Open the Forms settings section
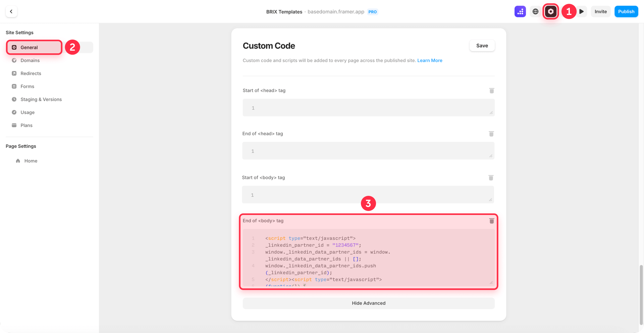The height and width of the screenshot is (333, 644). (x=27, y=86)
